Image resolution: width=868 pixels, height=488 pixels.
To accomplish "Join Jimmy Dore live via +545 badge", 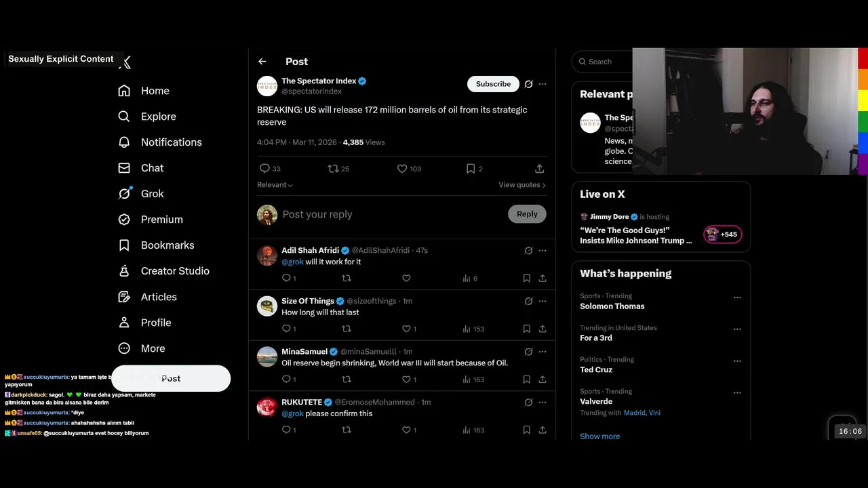I will point(723,235).
